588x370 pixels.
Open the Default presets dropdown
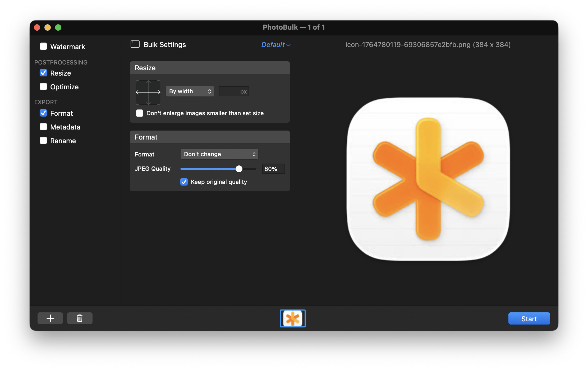point(275,45)
